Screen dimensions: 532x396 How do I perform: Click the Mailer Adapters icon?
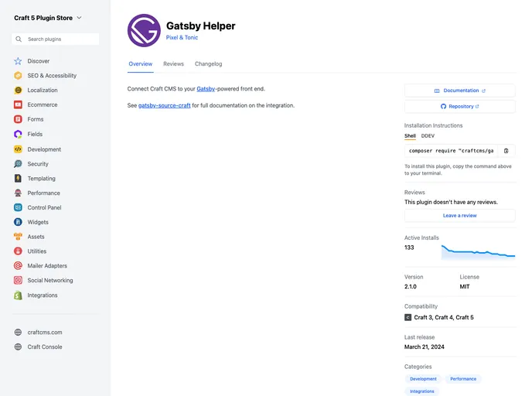[18, 266]
